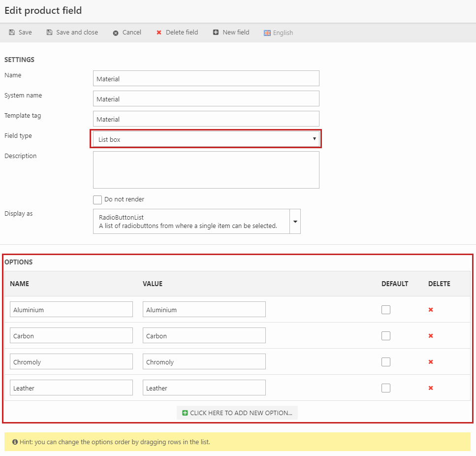Viewport: 476px width, 456px height.
Task: Click Cancel in the toolbar
Action: coord(127,33)
